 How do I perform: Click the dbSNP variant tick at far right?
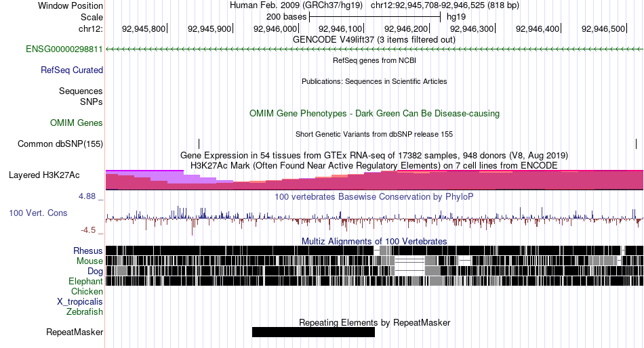[x=636, y=144]
